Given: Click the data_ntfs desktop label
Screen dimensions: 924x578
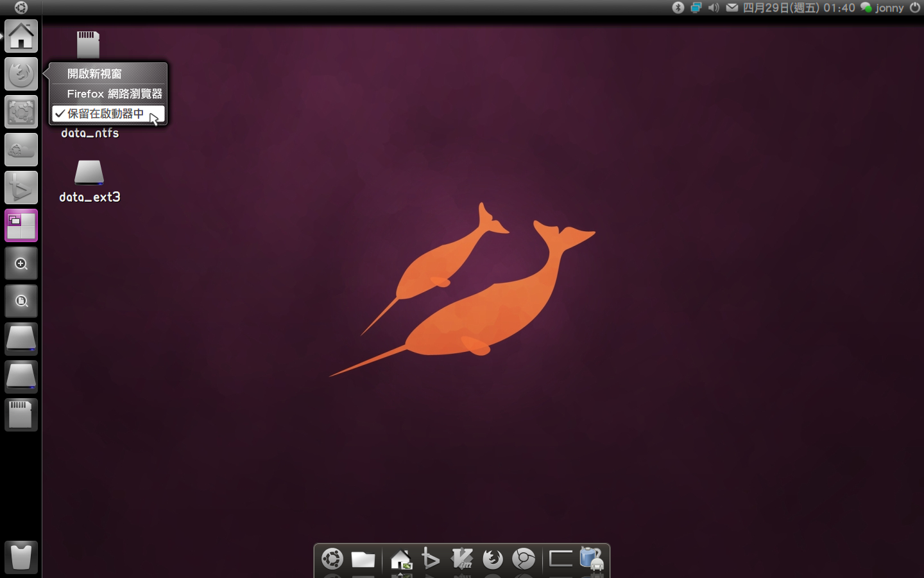Looking at the screenshot, I should (90, 133).
